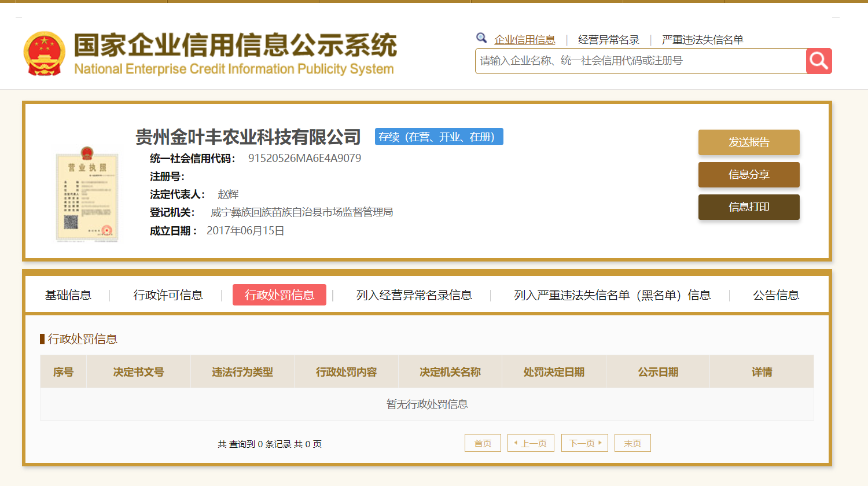Click the 详情 column header
Image resolution: width=868 pixels, height=486 pixels.
762,372
